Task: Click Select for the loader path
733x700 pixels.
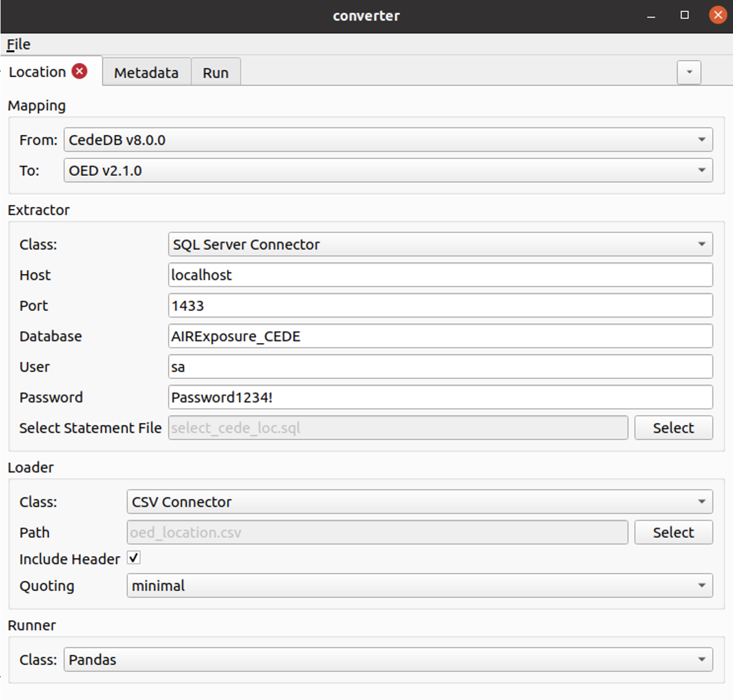Action: [x=674, y=532]
